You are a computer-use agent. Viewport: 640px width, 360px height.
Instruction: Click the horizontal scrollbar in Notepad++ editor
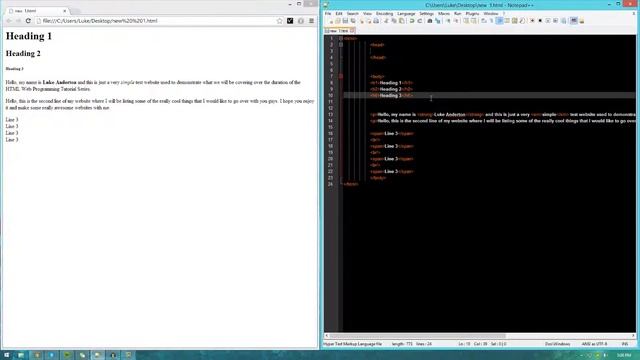tap(418, 336)
